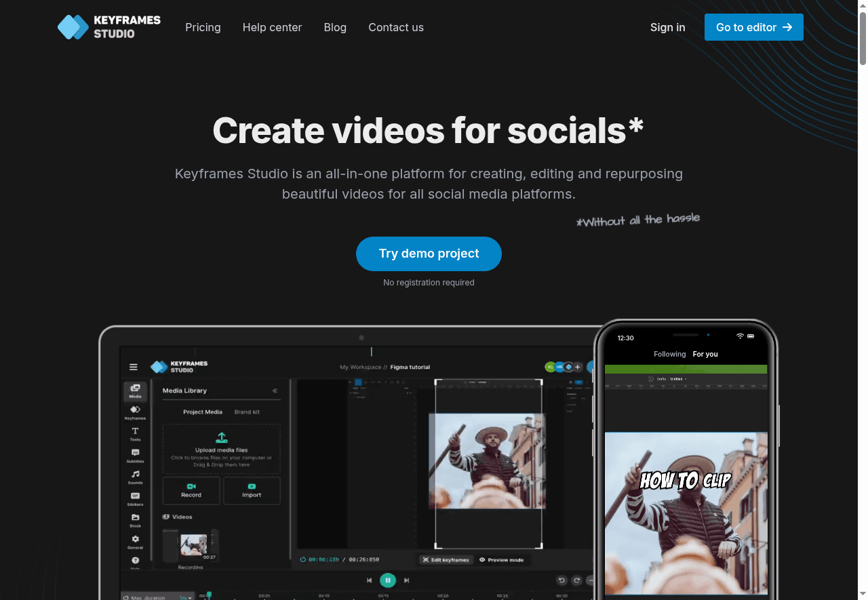Toggle Preview mode eye button
The width and height of the screenshot is (868, 600).
coord(501,560)
